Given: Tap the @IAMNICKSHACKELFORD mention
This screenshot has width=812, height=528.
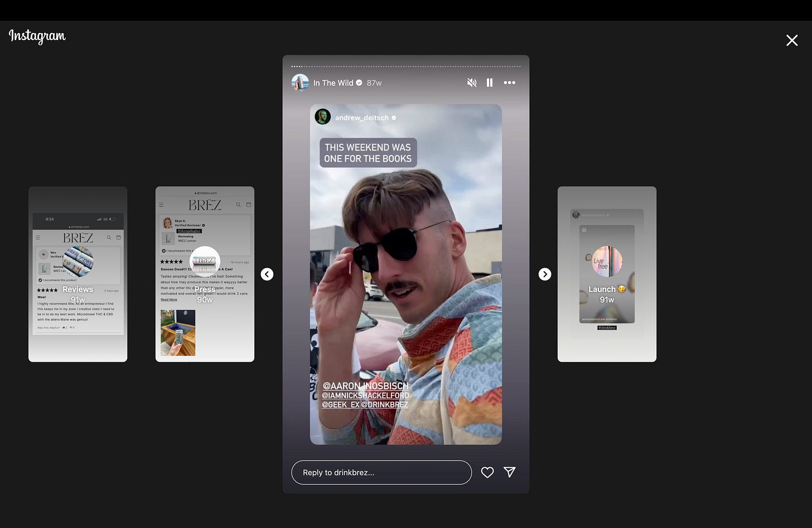Looking at the screenshot, I should pos(365,395).
